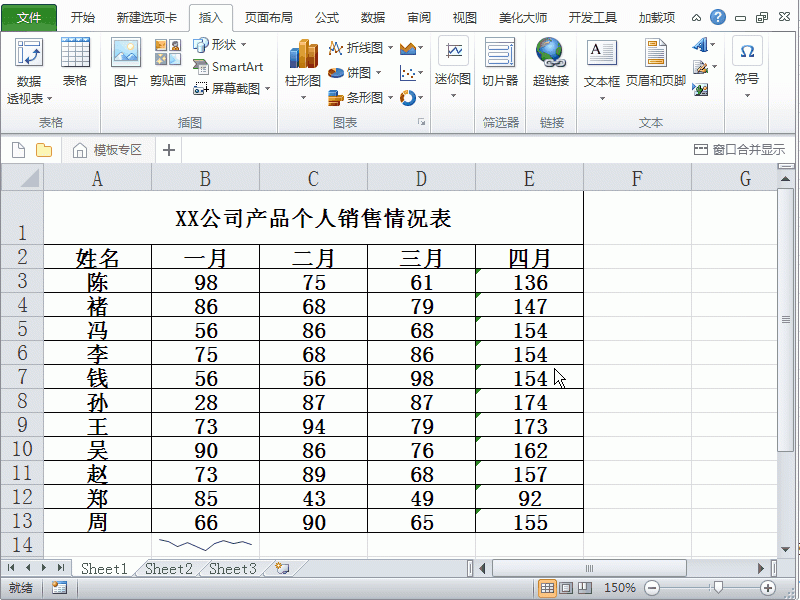
Task: Insert Clip Art (剪贴画)
Action: tap(166, 60)
